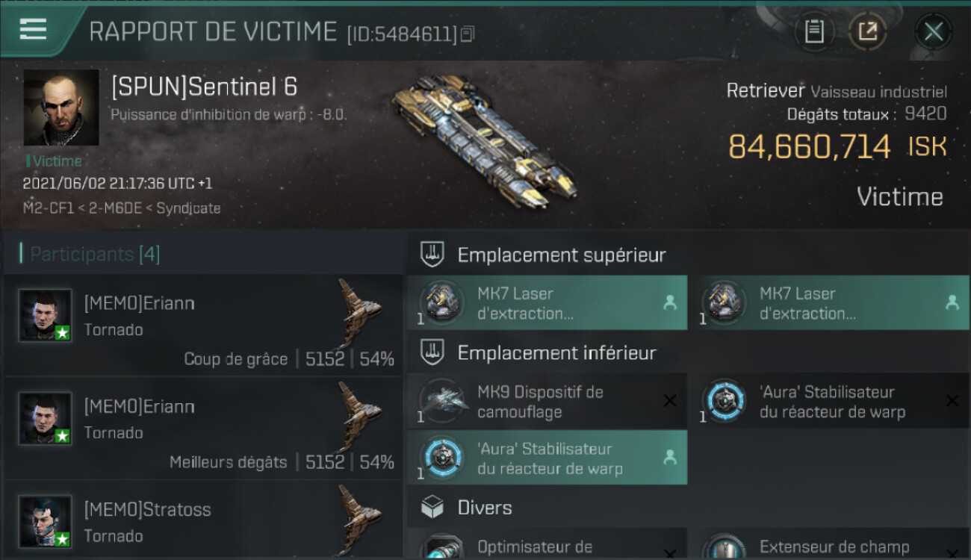971x560 pixels.
Task: Select first MK7 Laser d'extraction module
Action: point(547,302)
